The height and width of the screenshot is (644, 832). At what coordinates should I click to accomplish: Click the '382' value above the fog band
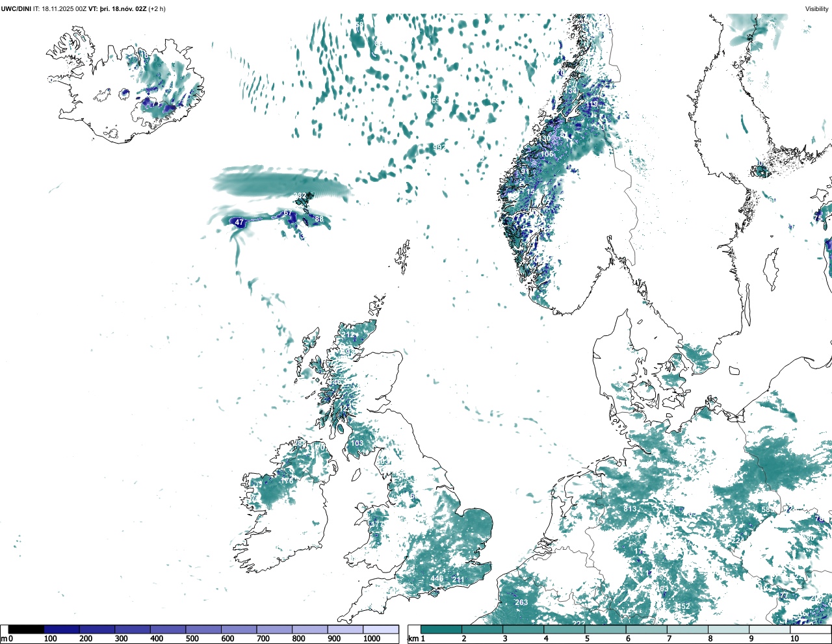[300, 196]
